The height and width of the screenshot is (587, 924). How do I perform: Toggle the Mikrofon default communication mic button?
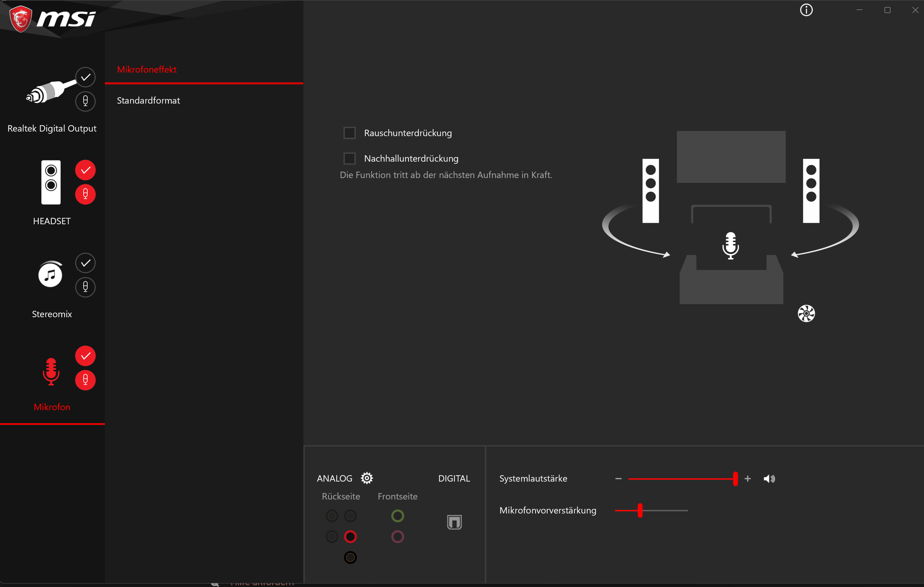(85, 380)
